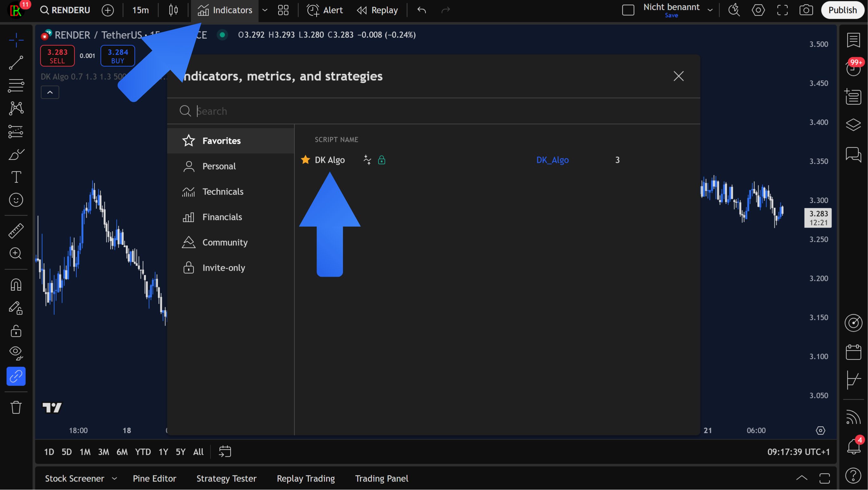Open the Strategy Tester tab

(x=226, y=479)
